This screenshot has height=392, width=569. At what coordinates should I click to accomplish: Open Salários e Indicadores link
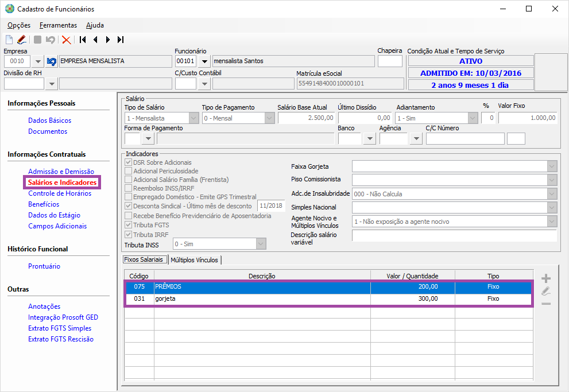[x=63, y=183]
